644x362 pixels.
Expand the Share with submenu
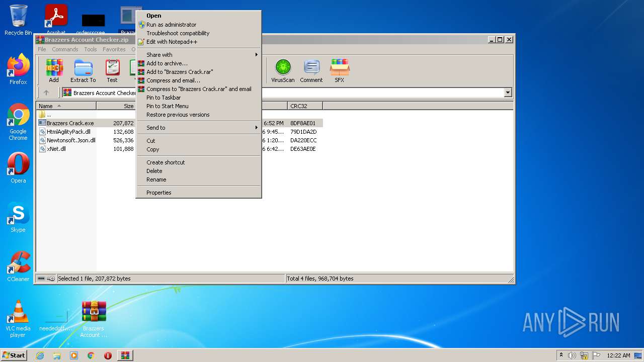(x=199, y=55)
